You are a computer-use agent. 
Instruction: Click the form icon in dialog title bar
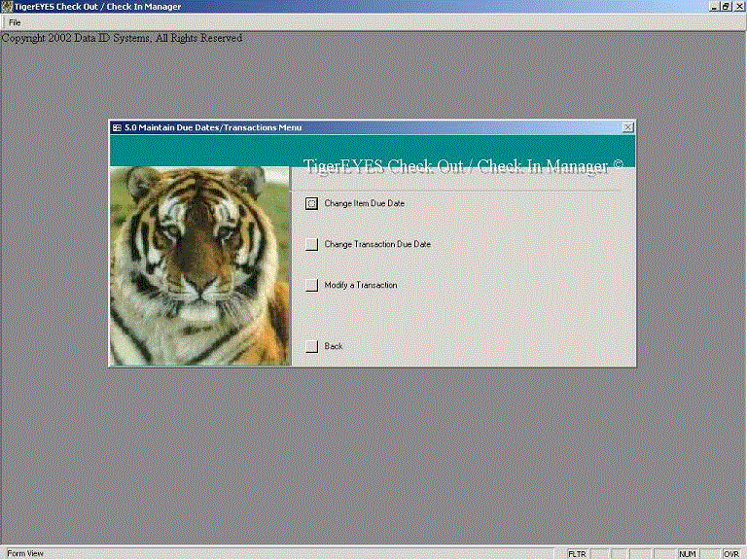click(117, 127)
